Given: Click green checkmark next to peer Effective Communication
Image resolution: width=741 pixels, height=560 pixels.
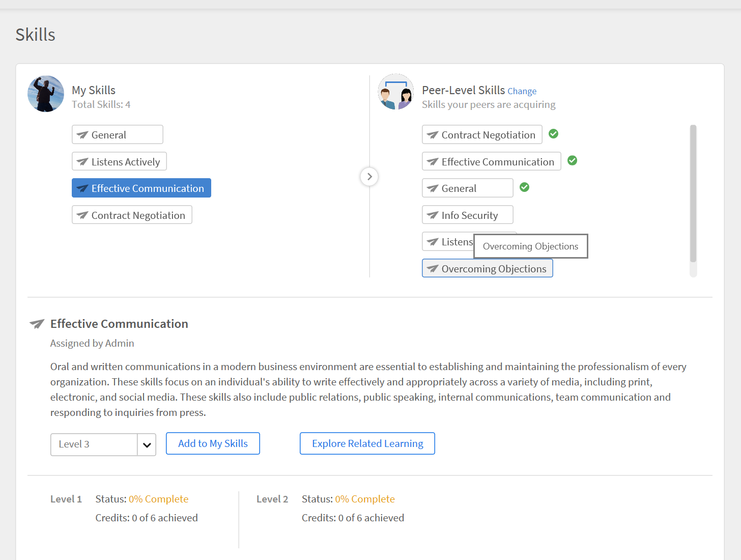Looking at the screenshot, I should click(572, 161).
